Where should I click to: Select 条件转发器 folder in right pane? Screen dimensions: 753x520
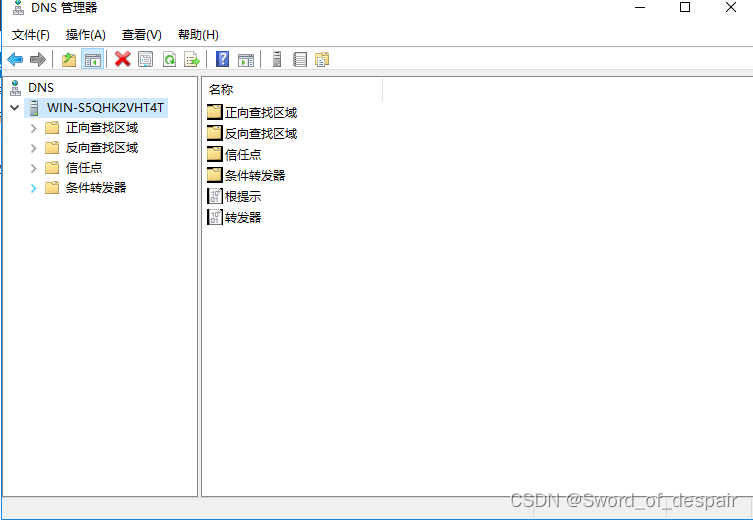click(246, 175)
